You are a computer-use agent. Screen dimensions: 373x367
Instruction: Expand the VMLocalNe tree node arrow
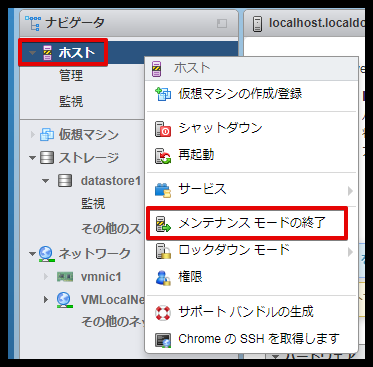(x=46, y=300)
